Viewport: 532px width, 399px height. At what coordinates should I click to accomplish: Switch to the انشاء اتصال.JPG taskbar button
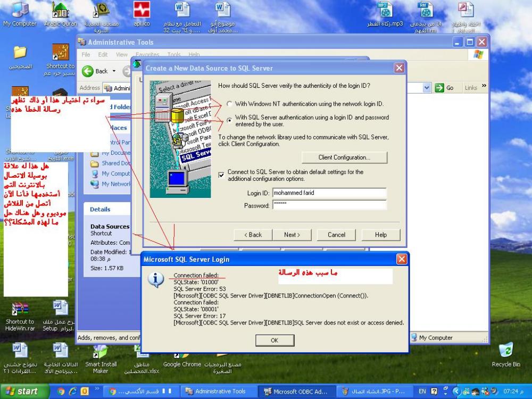374,392
